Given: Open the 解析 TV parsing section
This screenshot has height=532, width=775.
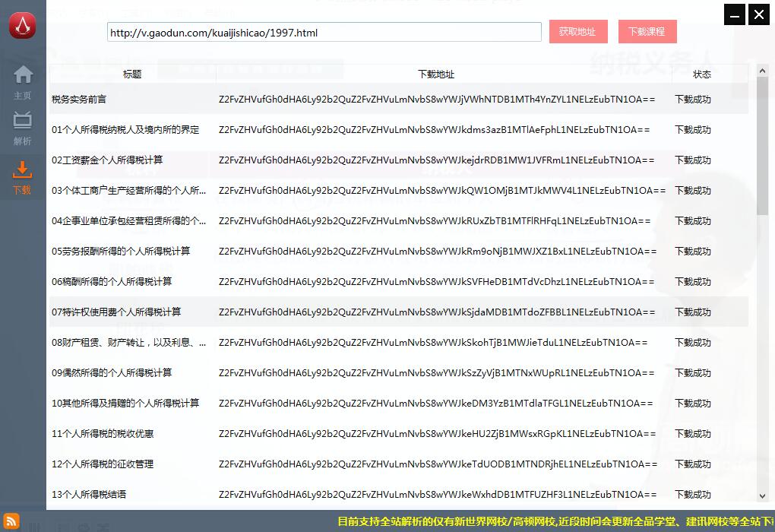Looking at the screenshot, I should (23, 128).
